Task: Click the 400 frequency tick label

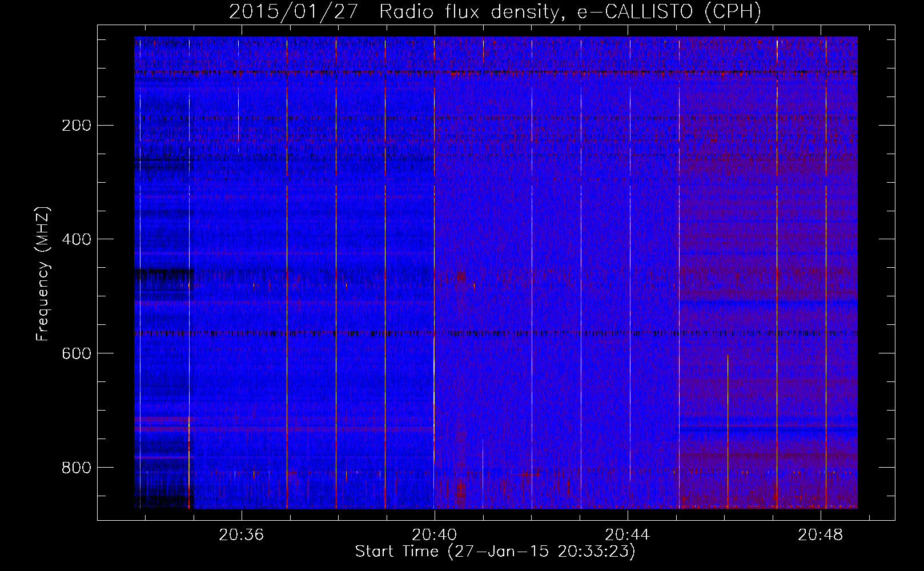Action: [x=77, y=239]
